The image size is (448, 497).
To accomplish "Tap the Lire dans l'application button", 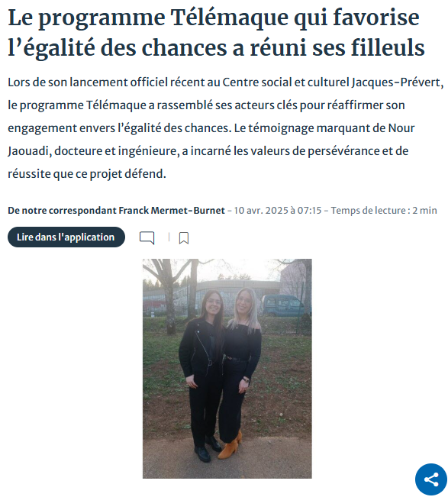I will point(66,237).
